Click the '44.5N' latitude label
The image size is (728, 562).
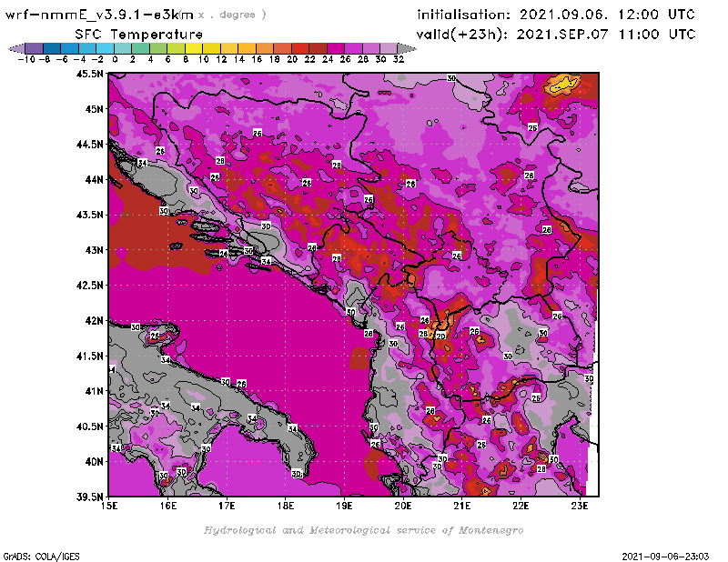(x=90, y=145)
